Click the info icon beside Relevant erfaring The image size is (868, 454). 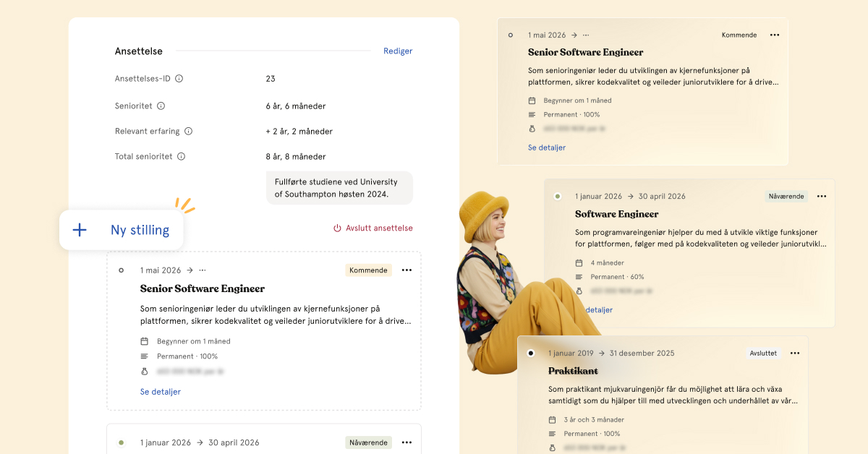click(x=188, y=132)
